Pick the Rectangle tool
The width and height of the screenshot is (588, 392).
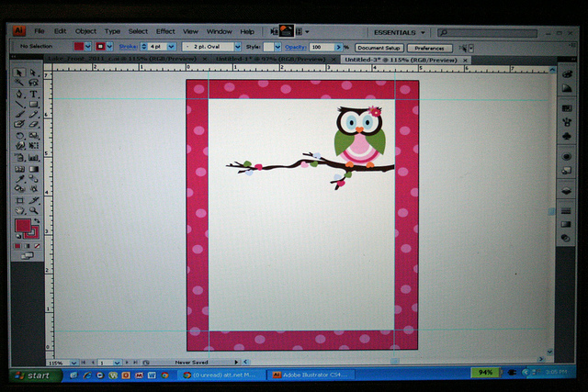(33, 104)
